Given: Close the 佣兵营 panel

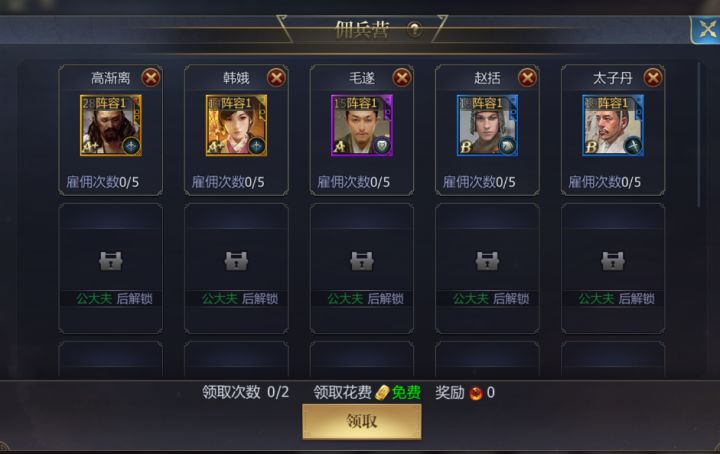Looking at the screenshot, I should [706, 30].
